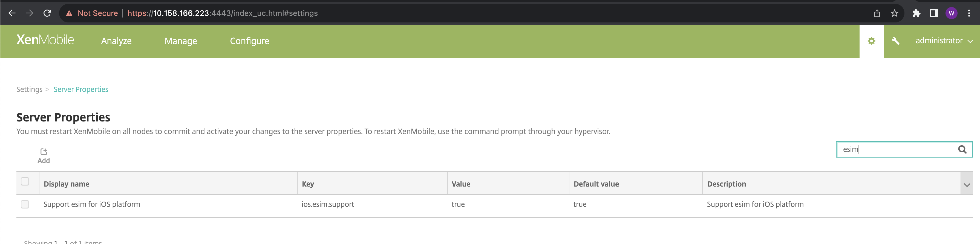The width and height of the screenshot is (980, 244).
Task: Check the Support esim row checkbox
Action: click(x=25, y=205)
